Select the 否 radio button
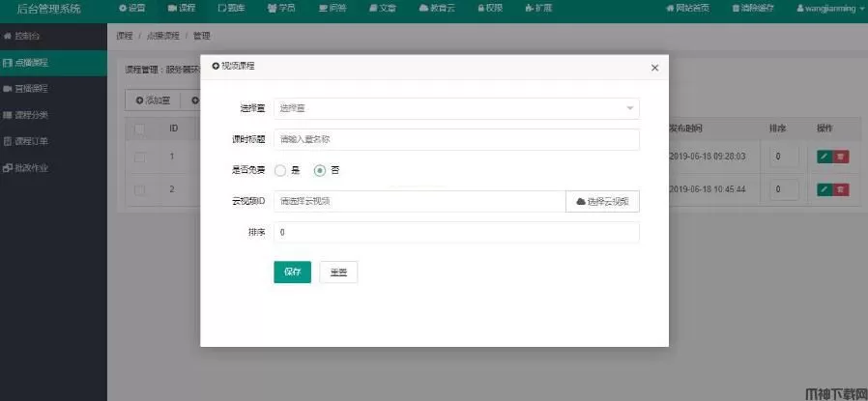Screen dimensions: 868x401 pos(320,170)
